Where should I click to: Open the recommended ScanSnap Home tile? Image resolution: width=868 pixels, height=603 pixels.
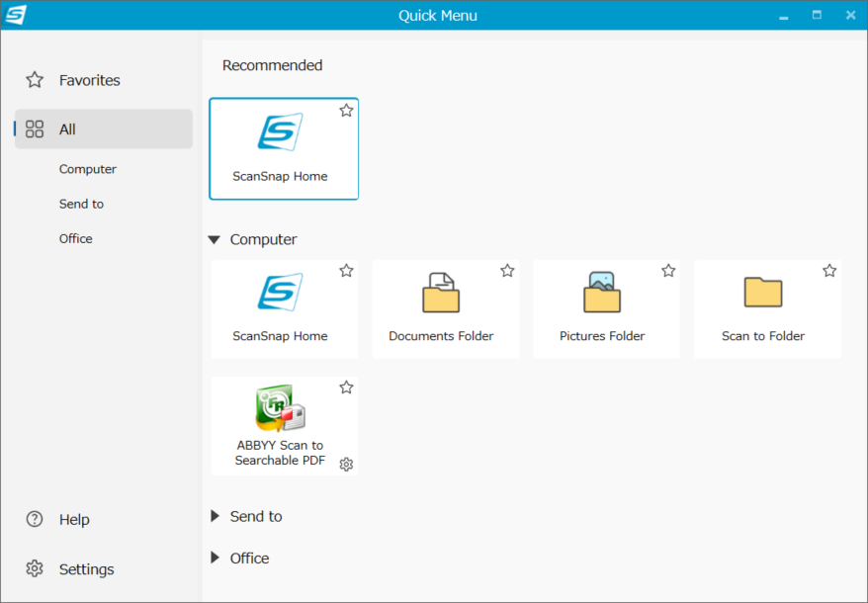[x=283, y=148]
